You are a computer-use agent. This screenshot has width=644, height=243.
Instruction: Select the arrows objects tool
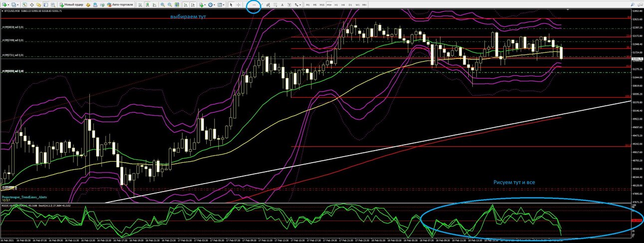pyautogui.click(x=297, y=4)
